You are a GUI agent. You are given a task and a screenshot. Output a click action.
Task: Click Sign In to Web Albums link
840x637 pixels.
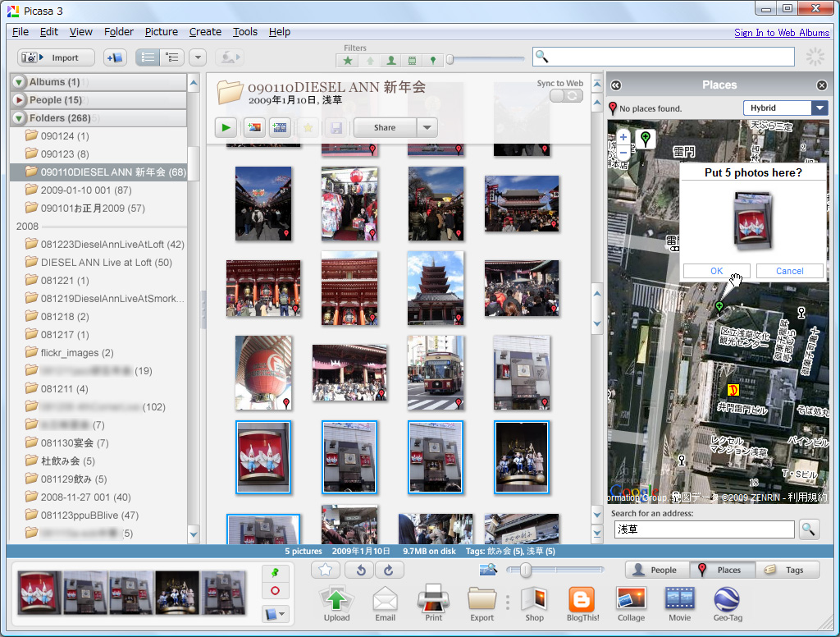pyautogui.click(x=782, y=33)
